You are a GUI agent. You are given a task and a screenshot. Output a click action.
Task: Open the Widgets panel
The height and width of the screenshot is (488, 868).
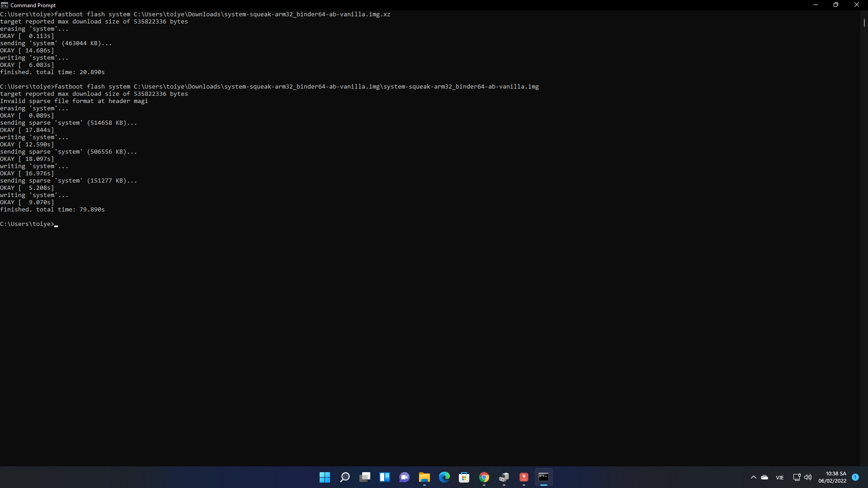(384, 477)
